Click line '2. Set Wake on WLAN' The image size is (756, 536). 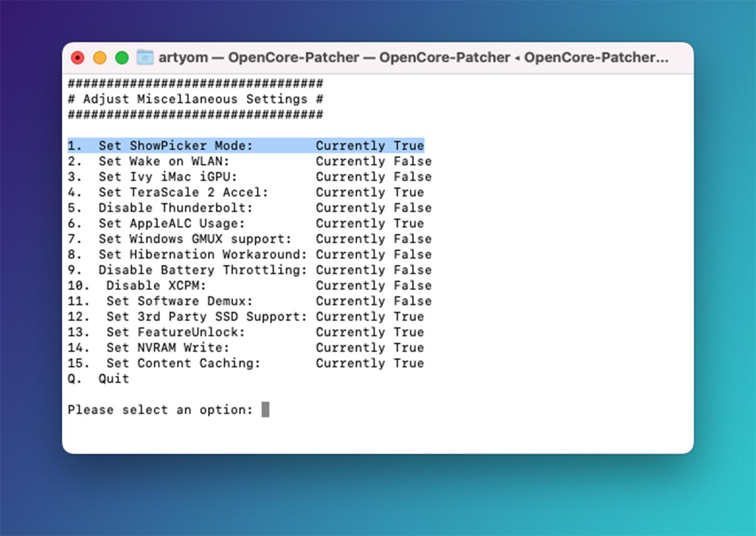tap(249, 161)
